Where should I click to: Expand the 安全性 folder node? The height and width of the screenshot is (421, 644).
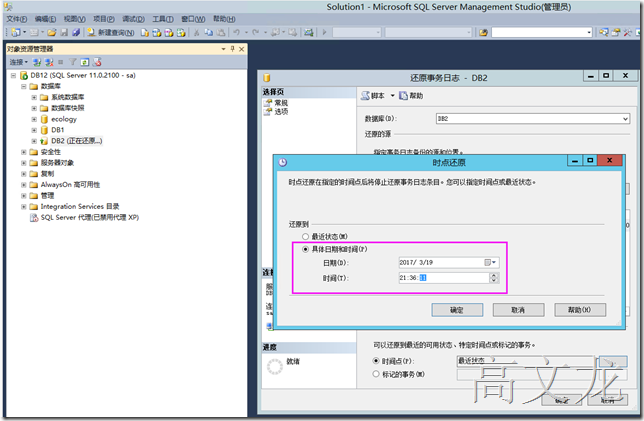[x=23, y=152]
